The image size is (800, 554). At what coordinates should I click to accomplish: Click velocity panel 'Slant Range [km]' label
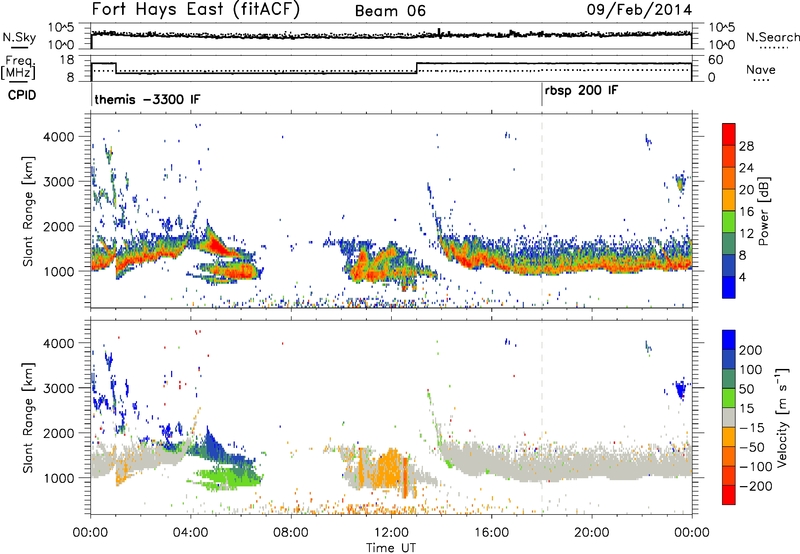[x=28, y=417]
